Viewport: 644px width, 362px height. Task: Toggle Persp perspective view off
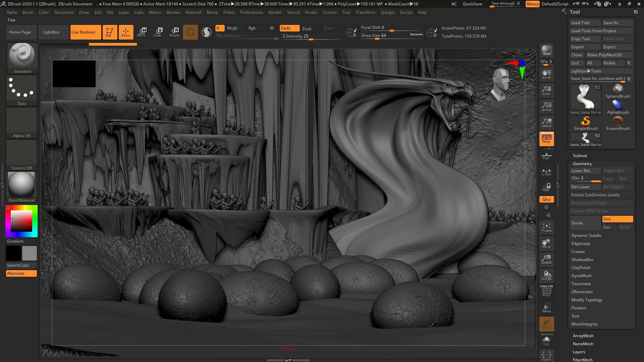click(546, 139)
